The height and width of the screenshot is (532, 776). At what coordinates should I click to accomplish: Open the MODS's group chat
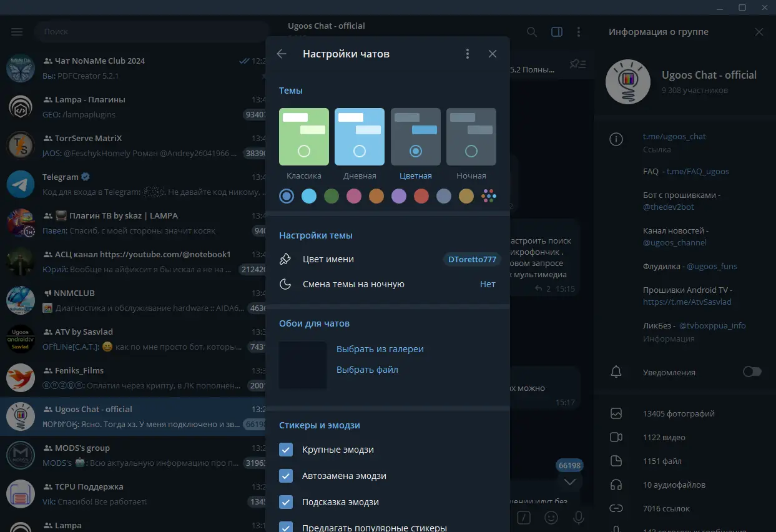coord(134,455)
